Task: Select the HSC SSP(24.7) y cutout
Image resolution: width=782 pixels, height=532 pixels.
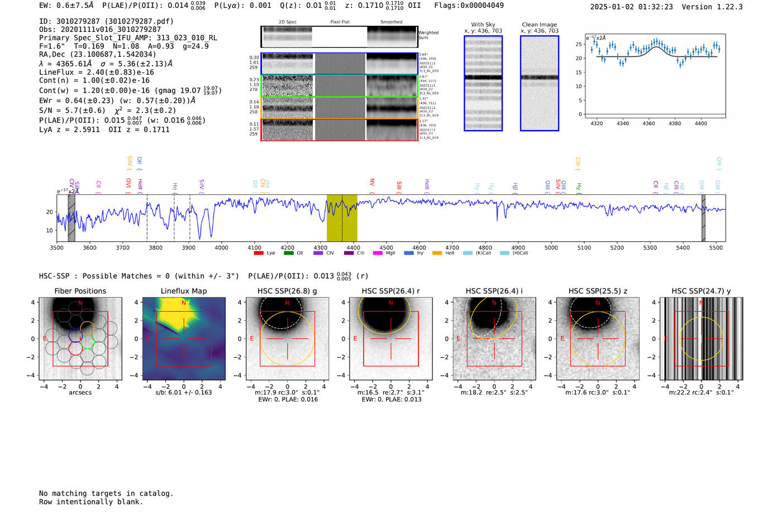Action: click(702, 339)
